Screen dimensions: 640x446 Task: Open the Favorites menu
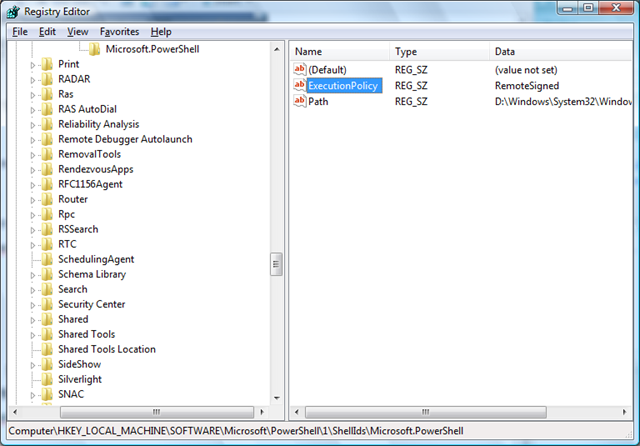click(x=120, y=32)
